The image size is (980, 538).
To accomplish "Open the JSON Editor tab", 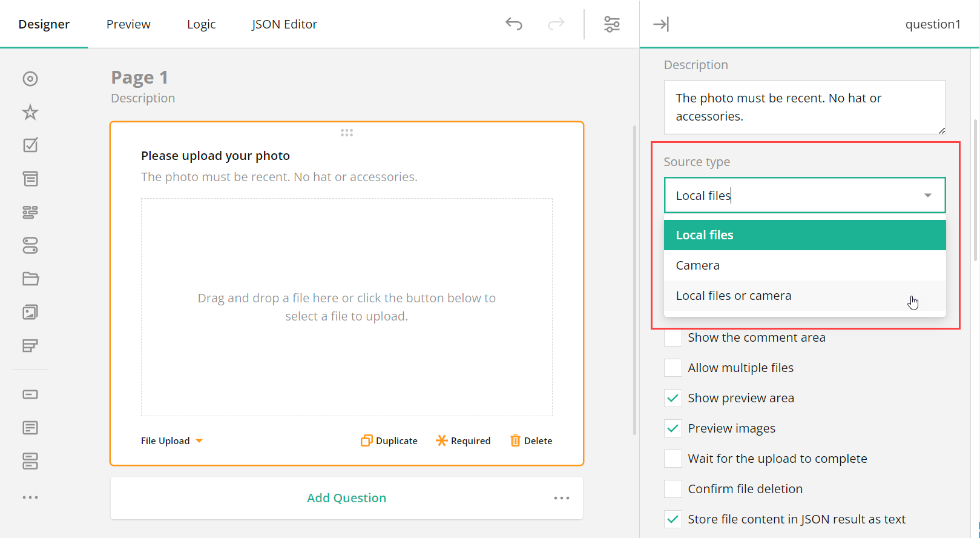I will click(284, 24).
